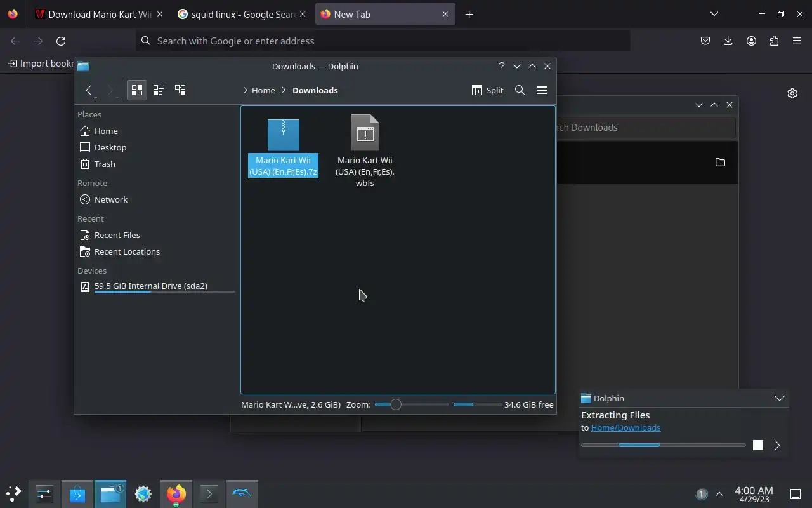Open Save to Pocket icon

(705, 41)
